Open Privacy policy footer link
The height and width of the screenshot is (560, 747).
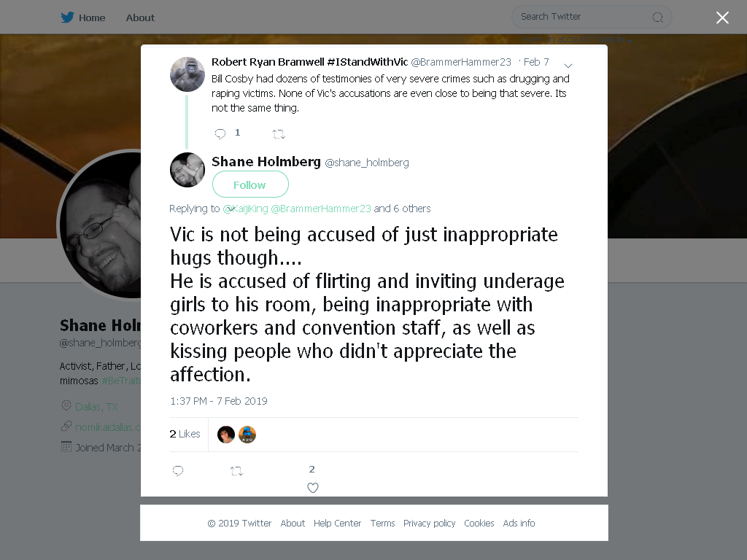pos(429,523)
